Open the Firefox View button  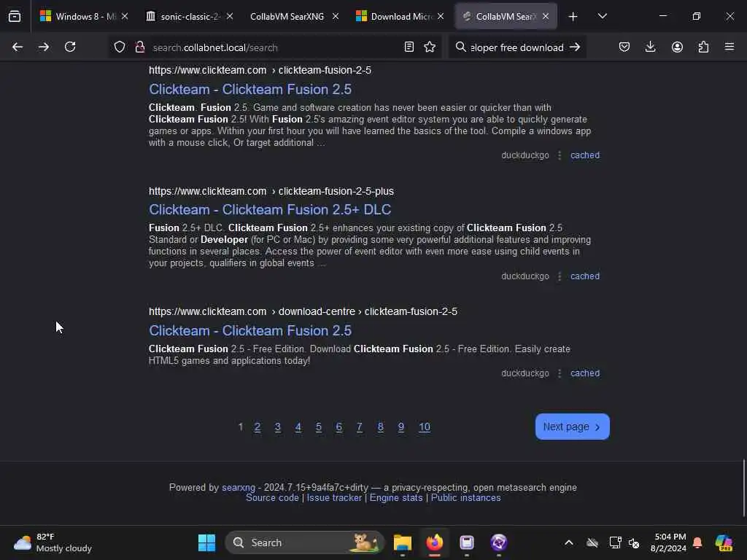[15, 17]
